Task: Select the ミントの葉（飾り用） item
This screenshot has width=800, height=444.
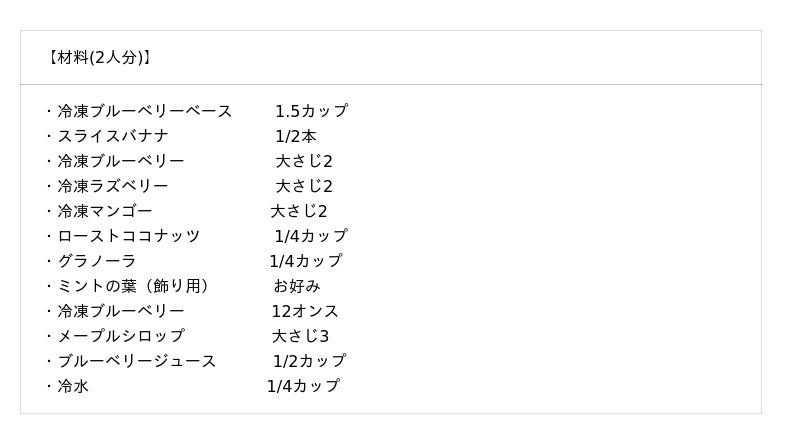Action: coord(133,286)
